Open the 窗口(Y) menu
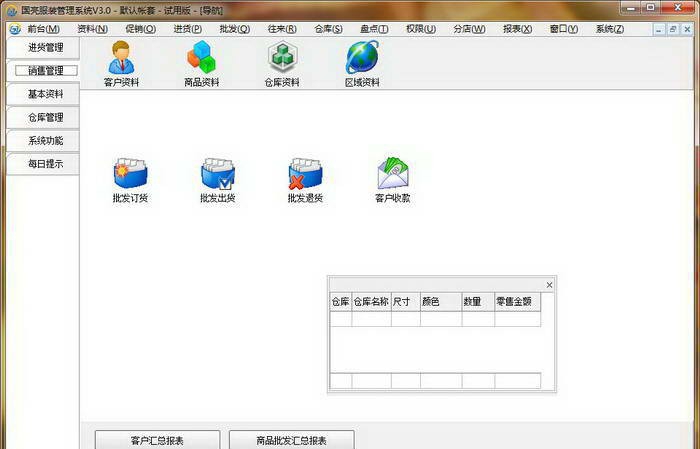 564,29
